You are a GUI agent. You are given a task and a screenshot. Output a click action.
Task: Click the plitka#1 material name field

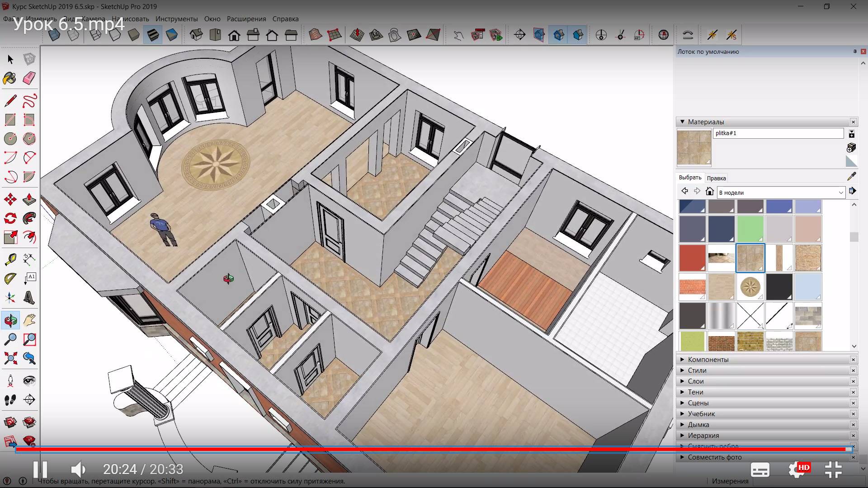778,133
